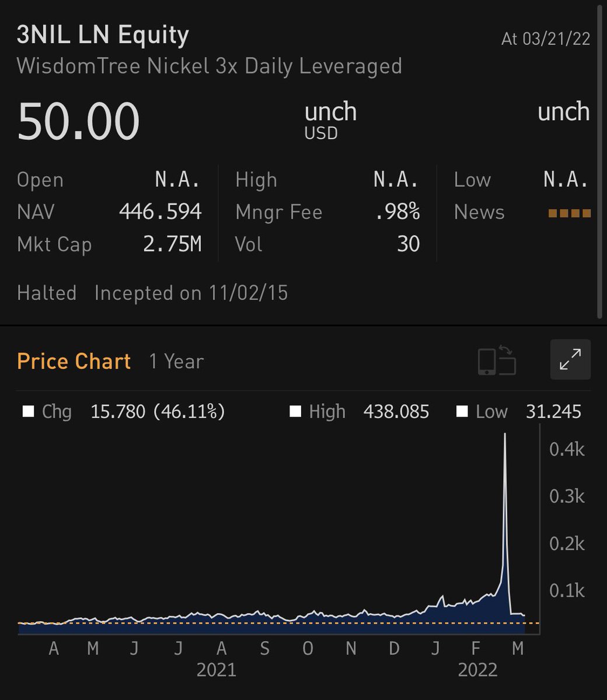Select the Vol value 30
607x700 pixels.
pyautogui.click(x=409, y=244)
